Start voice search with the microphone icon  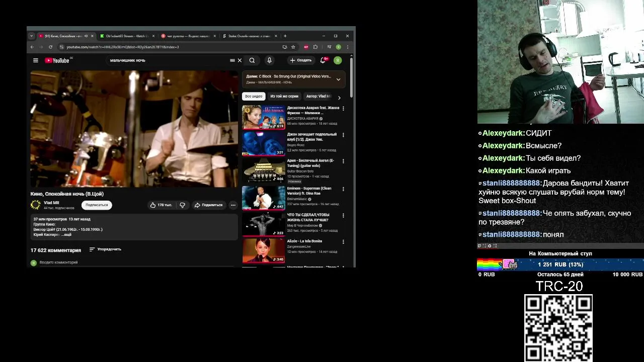point(270,60)
